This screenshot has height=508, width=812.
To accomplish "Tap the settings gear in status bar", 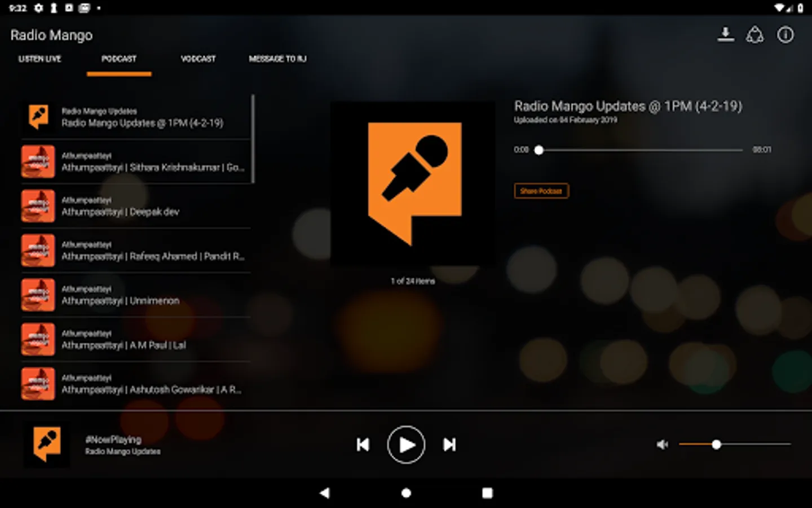I will 38,8.
